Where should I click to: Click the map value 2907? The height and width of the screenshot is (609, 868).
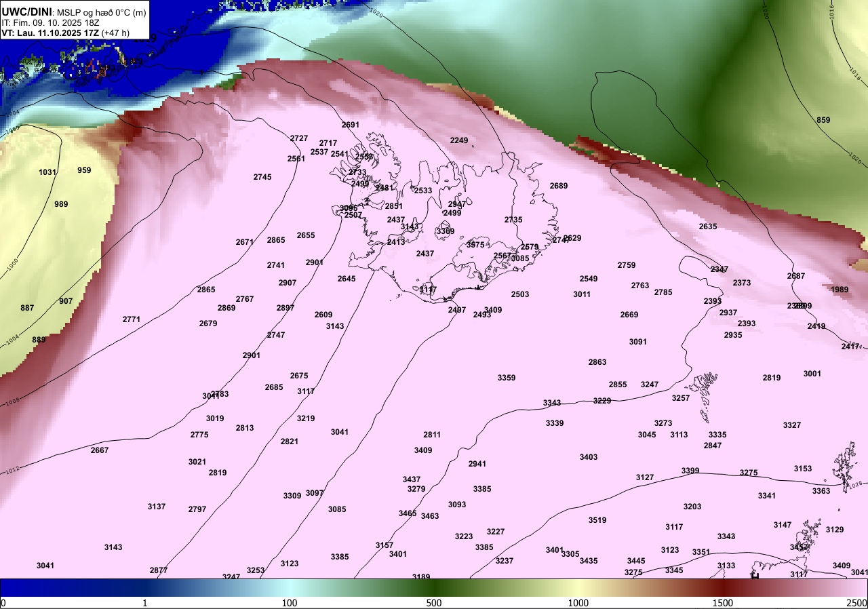[288, 283]
